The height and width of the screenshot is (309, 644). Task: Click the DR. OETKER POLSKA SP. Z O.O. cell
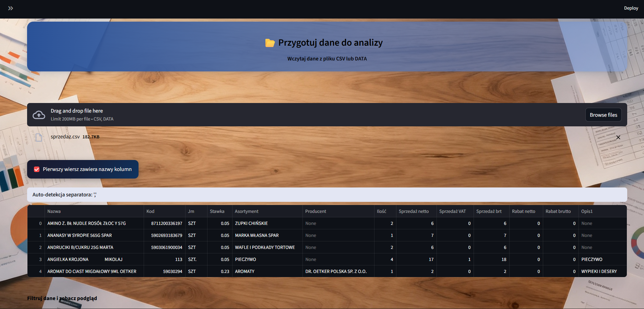338,271
